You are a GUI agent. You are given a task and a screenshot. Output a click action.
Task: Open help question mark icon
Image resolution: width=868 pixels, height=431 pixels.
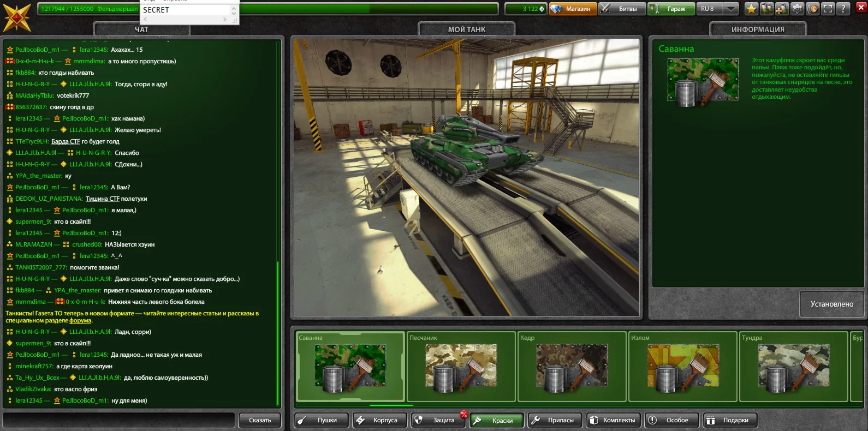pyautogui.click(x=843, y=9)
